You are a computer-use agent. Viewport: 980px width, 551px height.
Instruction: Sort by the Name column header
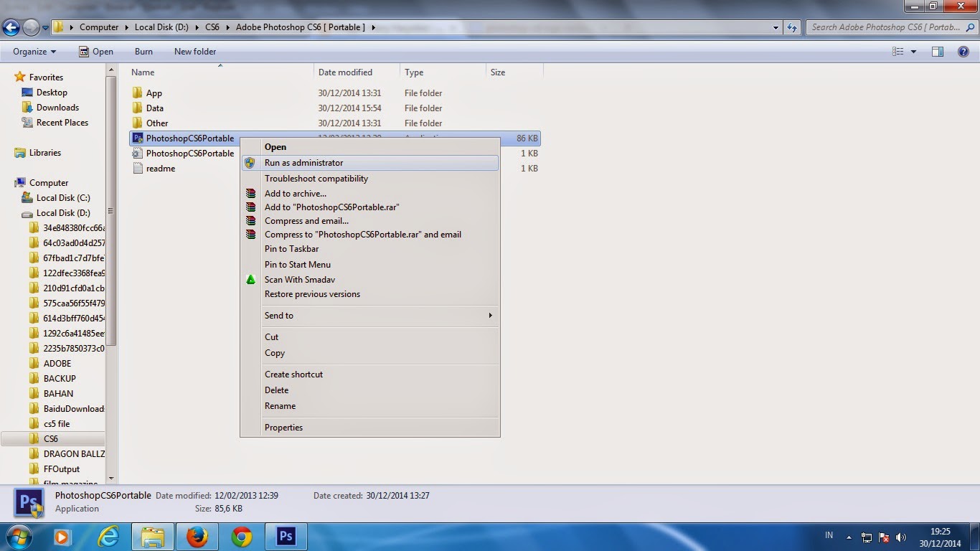[221, 72]
